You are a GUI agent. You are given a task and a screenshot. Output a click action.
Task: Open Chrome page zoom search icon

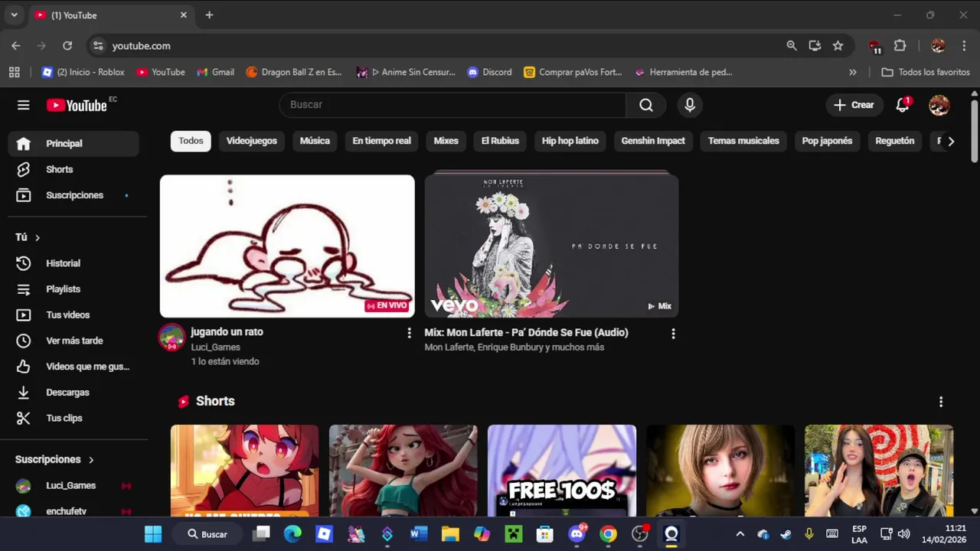(792, 46)
